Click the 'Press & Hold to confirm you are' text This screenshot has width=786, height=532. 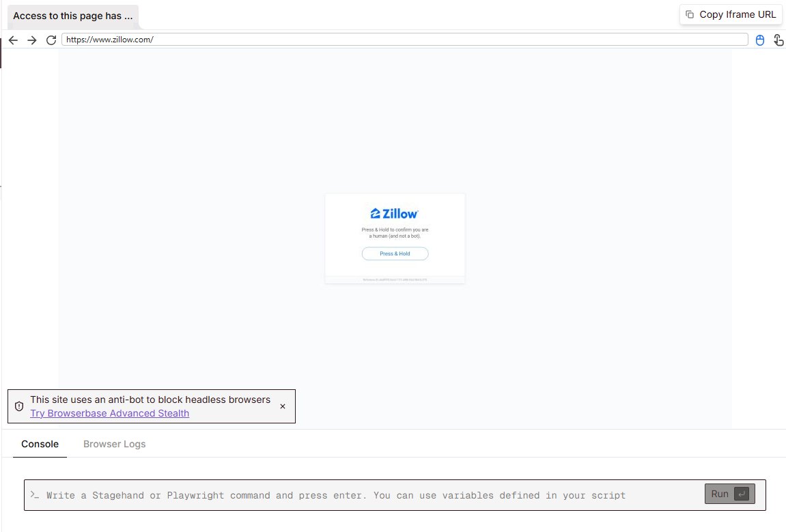[x=395, y=229]
